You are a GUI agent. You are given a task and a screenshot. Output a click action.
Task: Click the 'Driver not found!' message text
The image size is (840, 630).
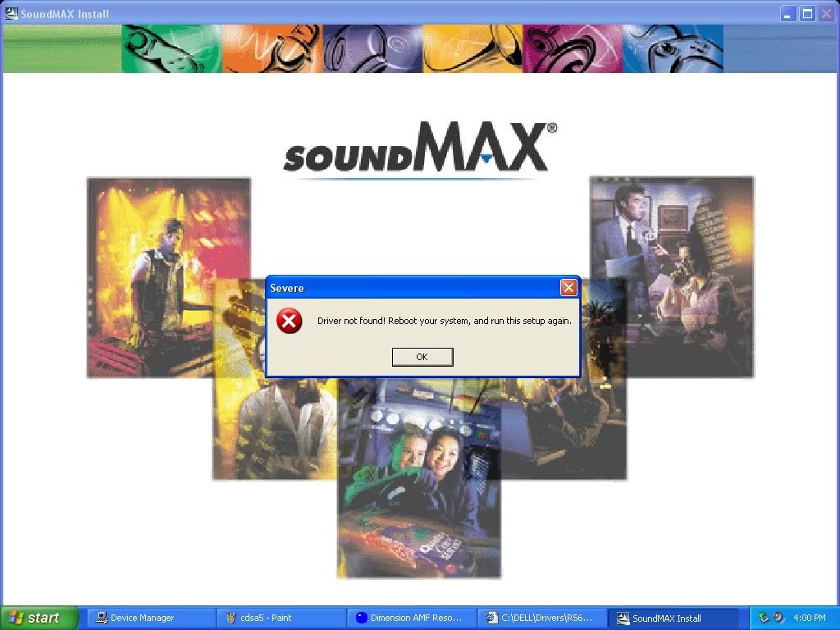pos(444,321)
